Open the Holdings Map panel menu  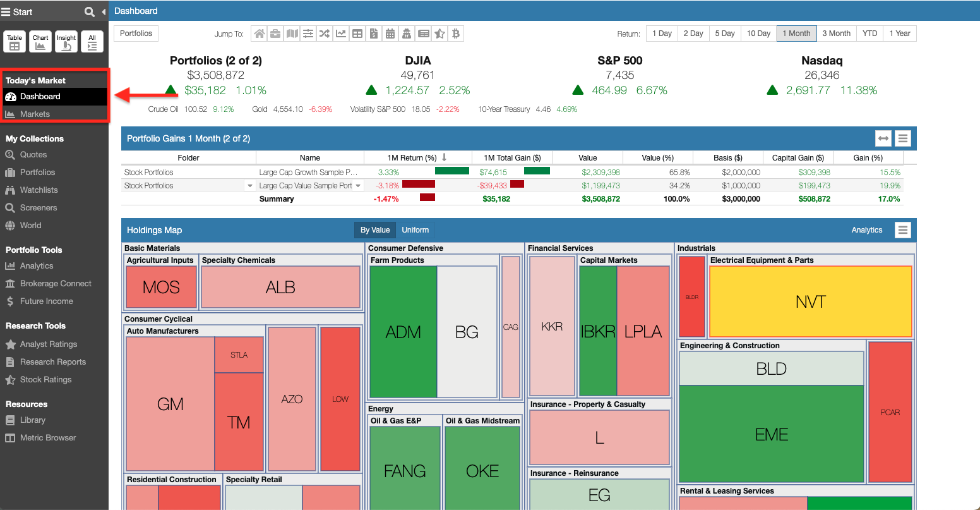903,230
